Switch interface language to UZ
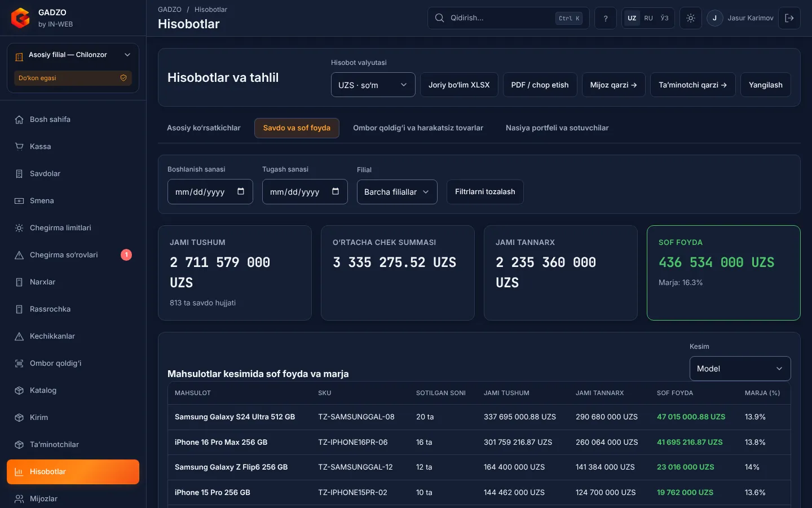This screenshot has height=508, width=812. 632,18
